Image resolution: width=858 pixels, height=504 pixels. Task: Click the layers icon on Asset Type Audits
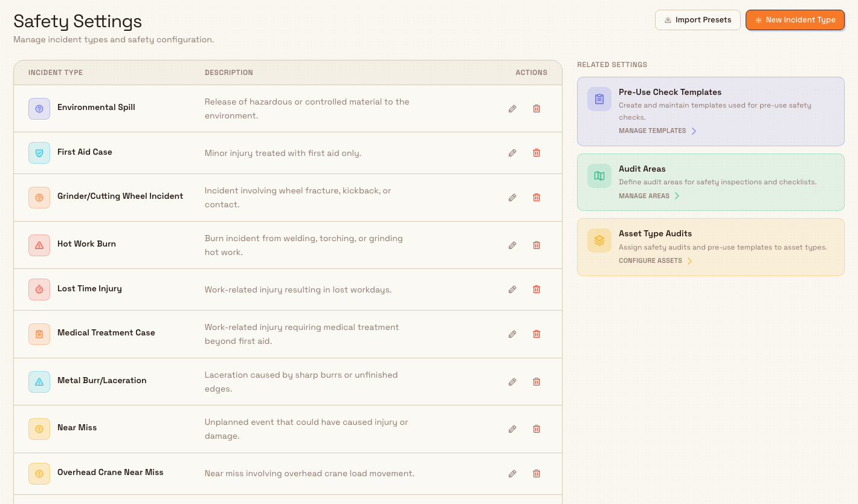tap(599, 241)
